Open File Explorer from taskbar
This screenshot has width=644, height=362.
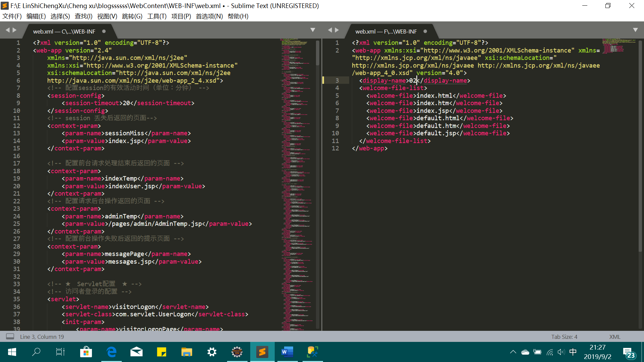[186, 352]
